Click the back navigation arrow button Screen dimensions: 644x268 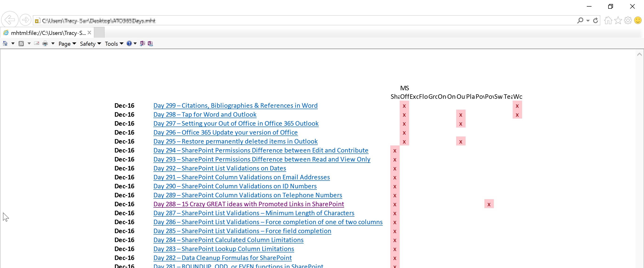(10, 20)
